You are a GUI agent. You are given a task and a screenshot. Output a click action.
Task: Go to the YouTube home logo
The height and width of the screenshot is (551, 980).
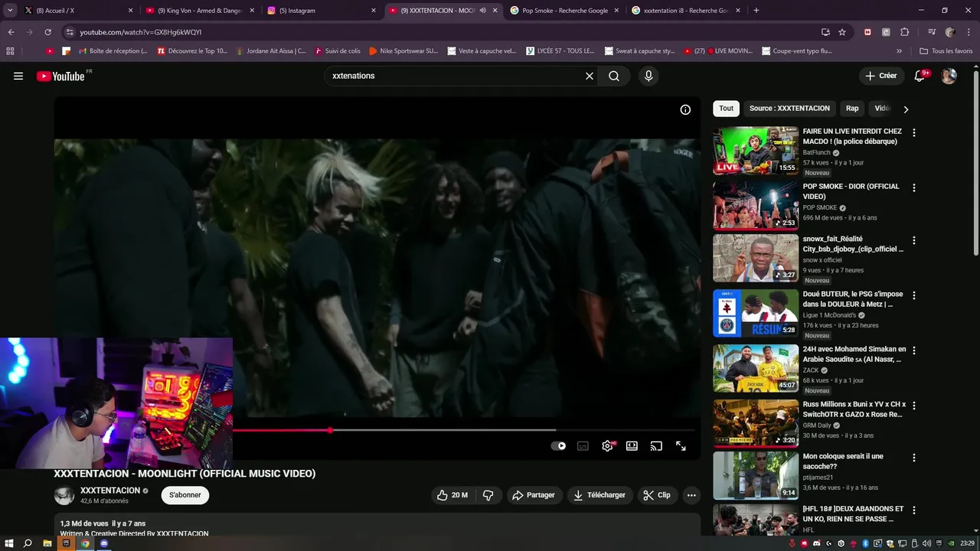(60, 76)
